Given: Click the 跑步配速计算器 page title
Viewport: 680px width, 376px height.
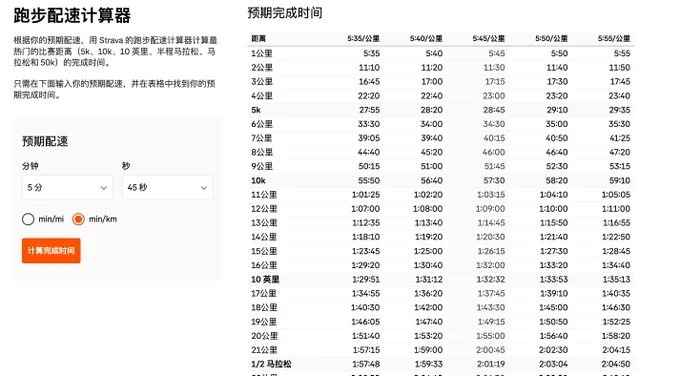Looking at the screenshot, I should pos(72,15).
